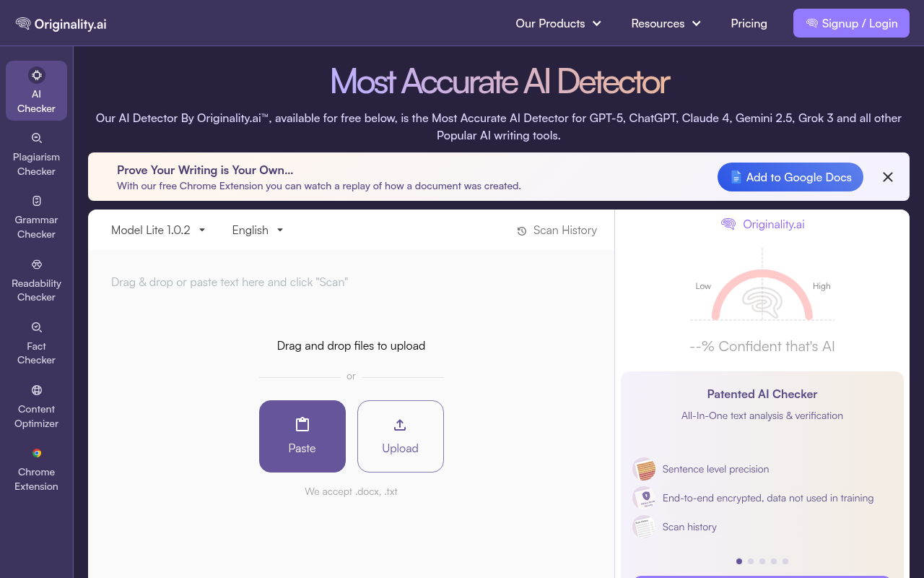924x578 pixels.
Task: Select the Grammar Checker icon
Action: (36, 217)
